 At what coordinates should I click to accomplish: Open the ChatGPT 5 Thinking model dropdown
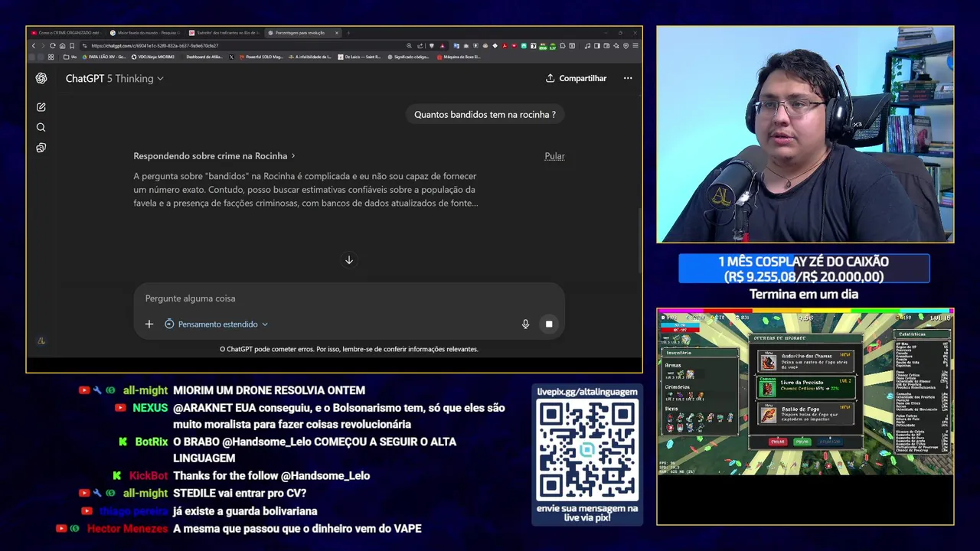pyautogui.click(x=115, y=78)
